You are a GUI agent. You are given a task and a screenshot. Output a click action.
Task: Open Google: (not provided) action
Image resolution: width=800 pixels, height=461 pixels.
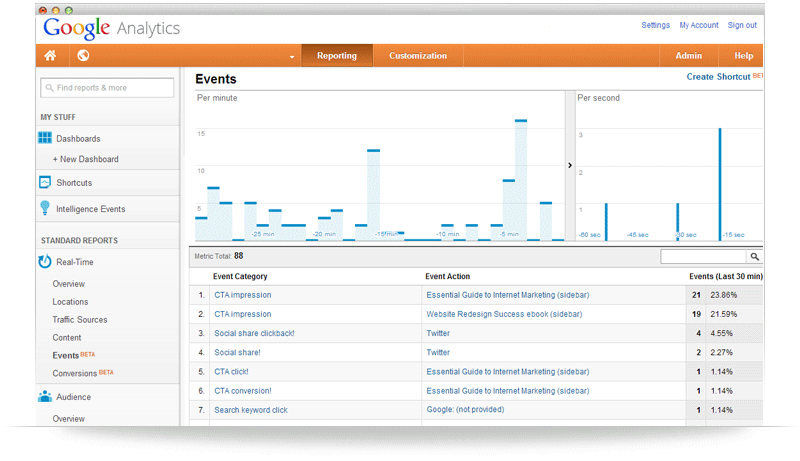[x=465, y=409]
